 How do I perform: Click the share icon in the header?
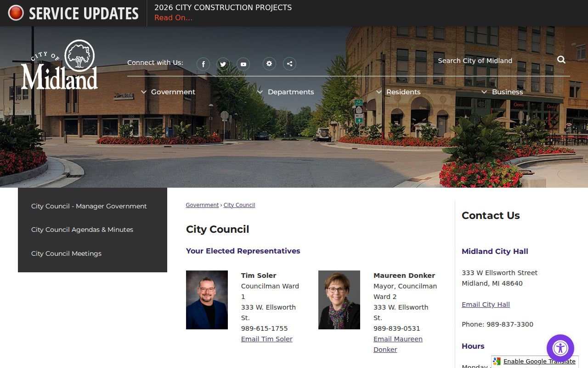pyautogui.click(x=289, y=64)
